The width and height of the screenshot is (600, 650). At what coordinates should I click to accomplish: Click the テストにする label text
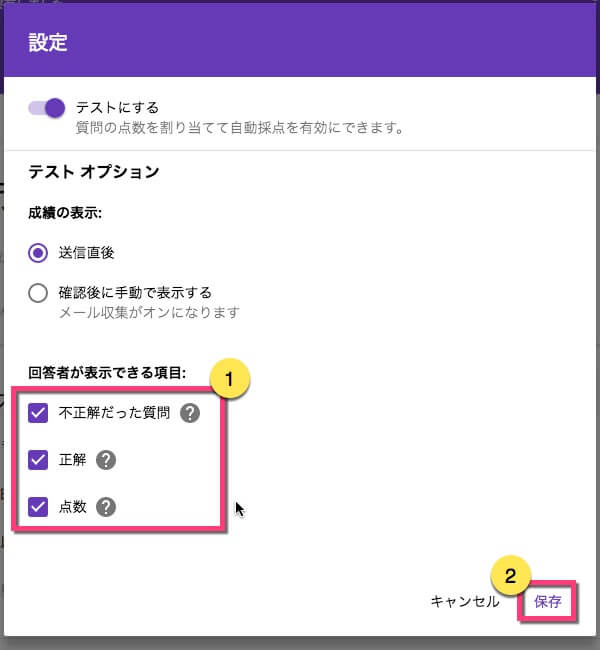[117, 108]
